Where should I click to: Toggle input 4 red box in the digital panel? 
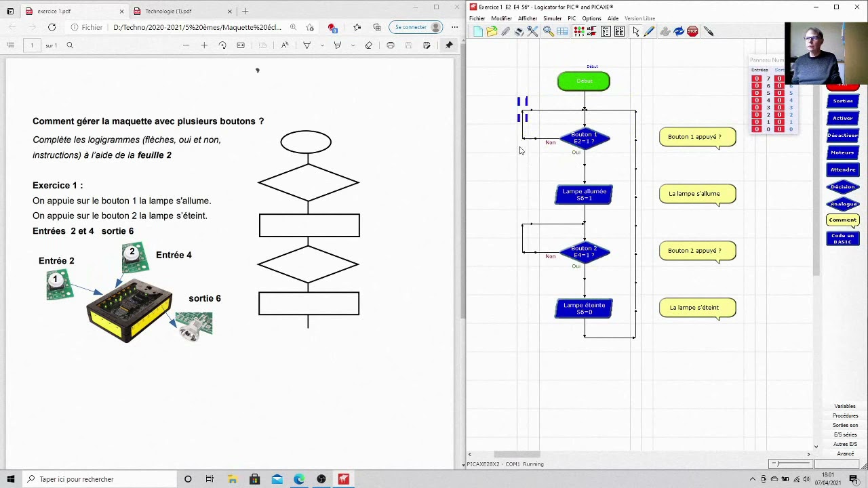point(757,100)
